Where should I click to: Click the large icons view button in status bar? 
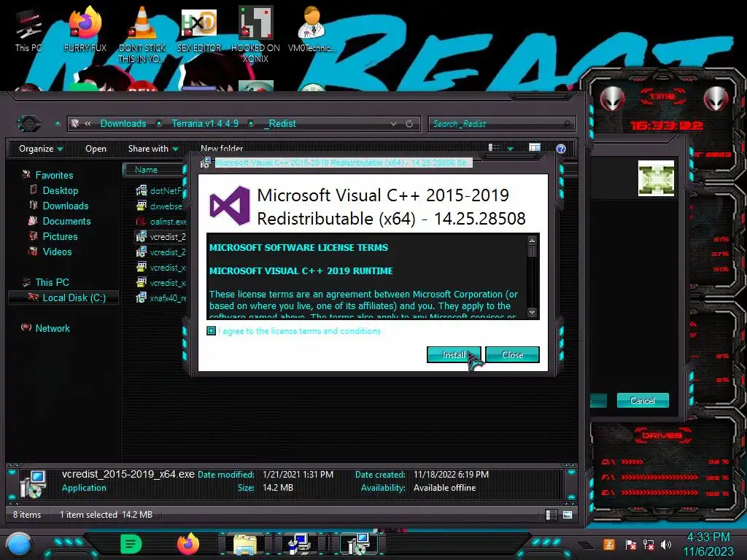pos(568,515)
